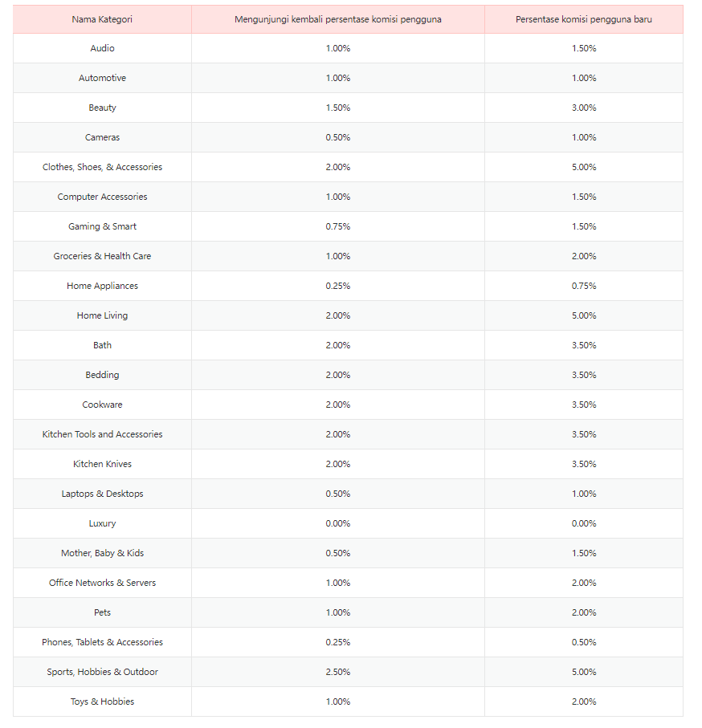This screenshot has width=702, height=728.
Task: Click "Groceries & Health Care" cell
Action: [102, 257]
